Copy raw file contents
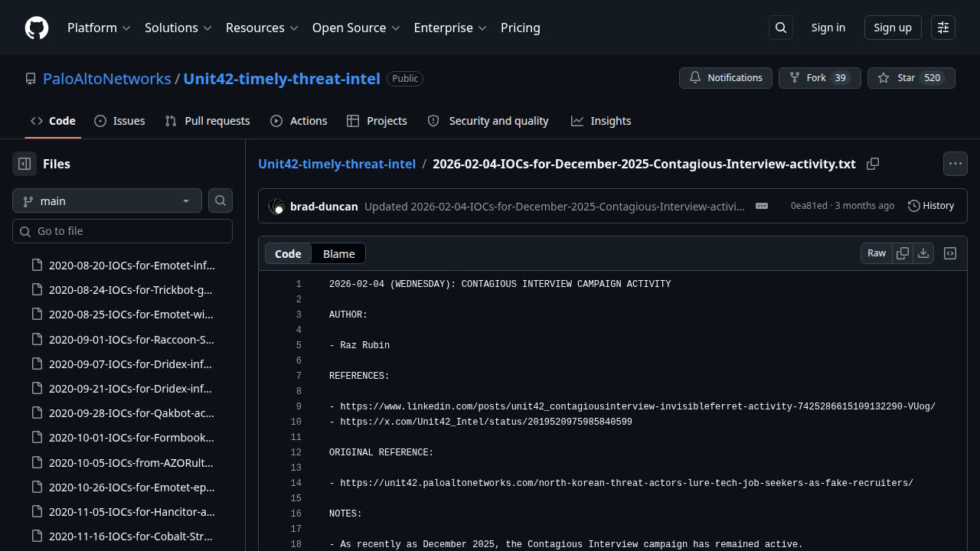The width and height of the screenshot is (980, 551). 903,253
